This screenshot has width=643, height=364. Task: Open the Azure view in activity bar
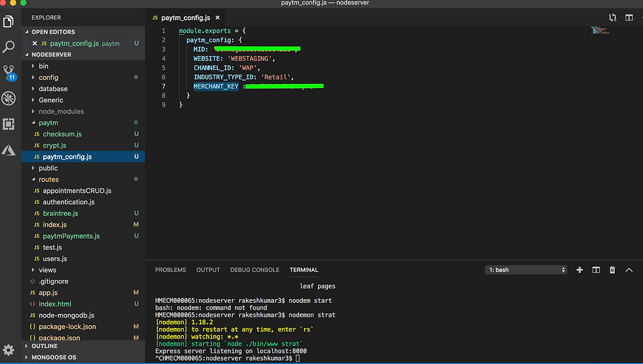(x=9, y=150)
